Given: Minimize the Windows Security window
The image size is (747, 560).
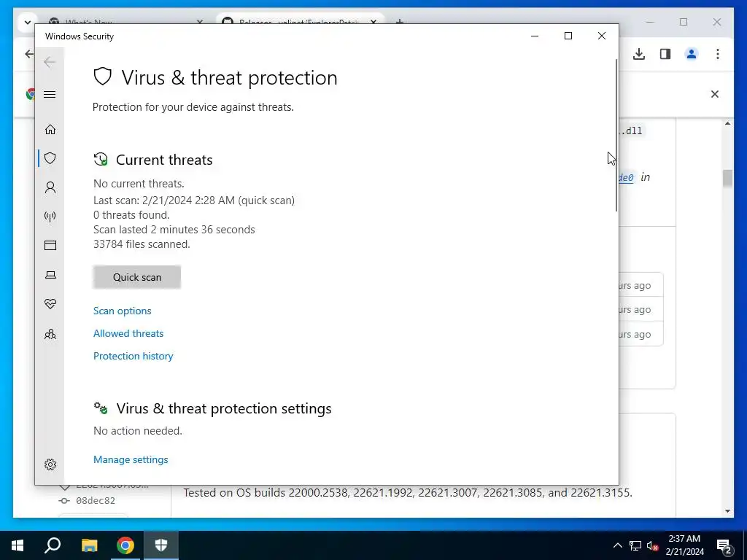Looking at the screenshot, I should [x=535, y=36].
